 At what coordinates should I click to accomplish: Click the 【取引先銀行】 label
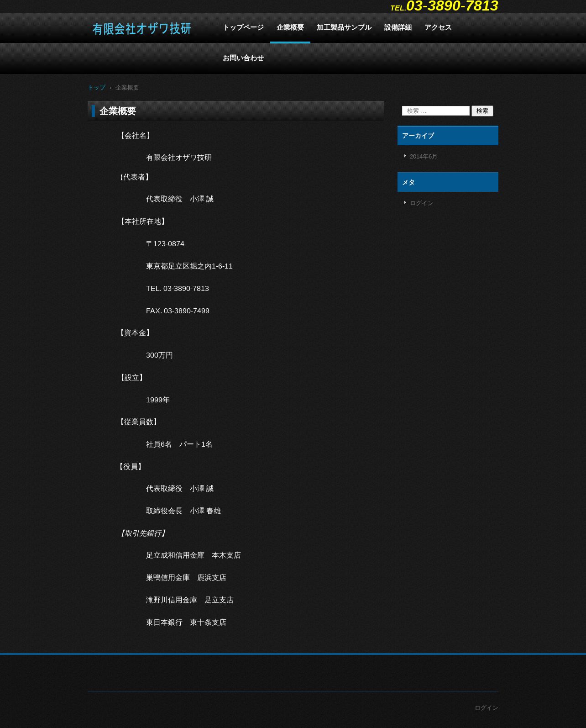pyautogui.click(x=143, y=533)
